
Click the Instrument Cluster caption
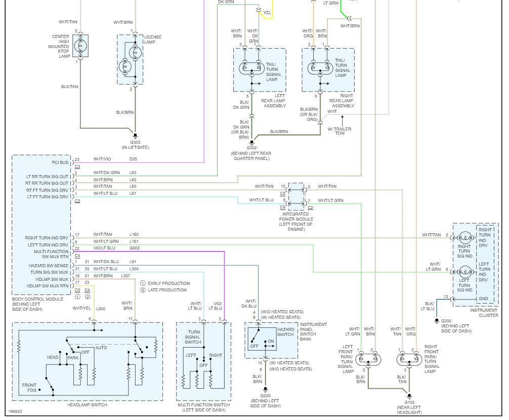click(x=484, y=313)
